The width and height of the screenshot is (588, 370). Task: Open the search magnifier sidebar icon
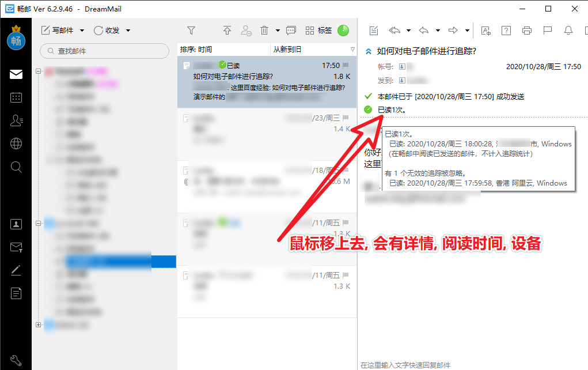point(16,167)
